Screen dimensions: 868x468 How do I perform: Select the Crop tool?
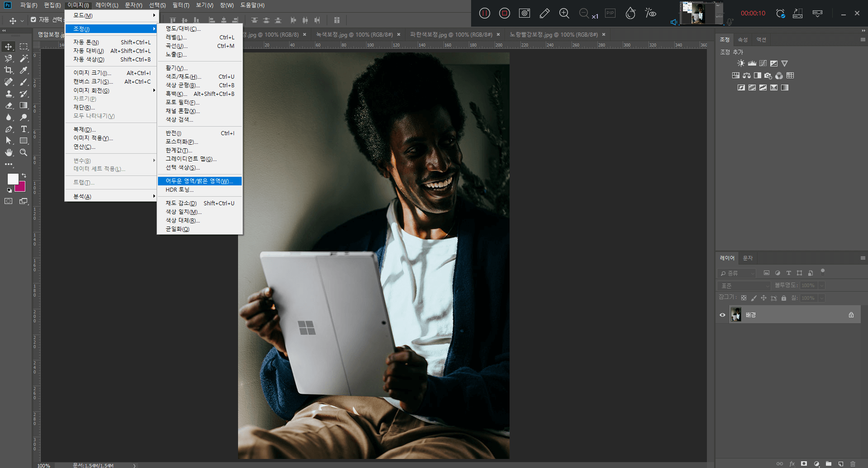(9, 70)
